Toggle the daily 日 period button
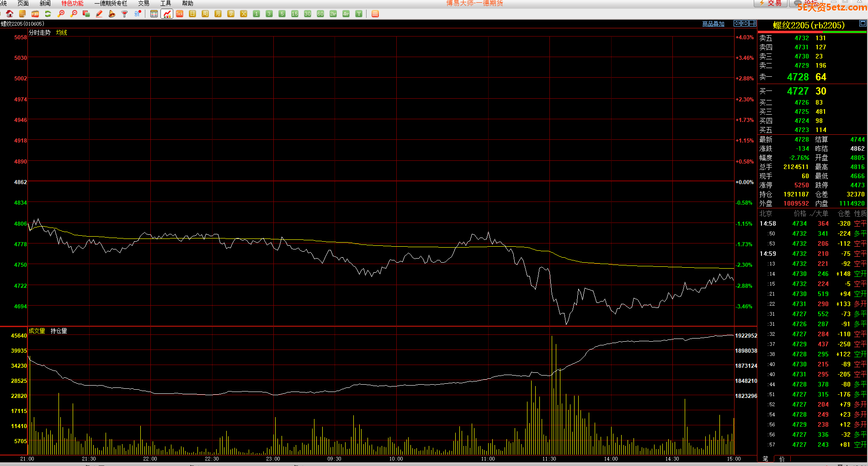 click(192, 14)
